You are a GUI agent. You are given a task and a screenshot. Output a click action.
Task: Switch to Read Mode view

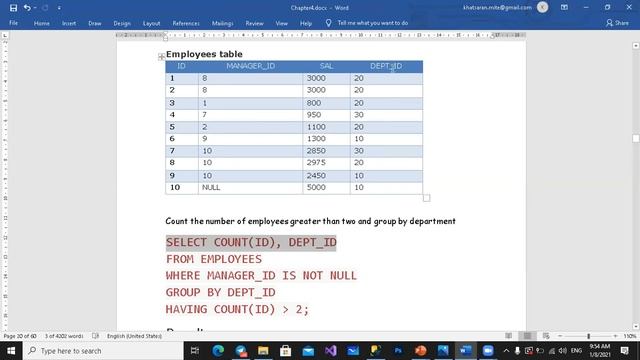509,336
